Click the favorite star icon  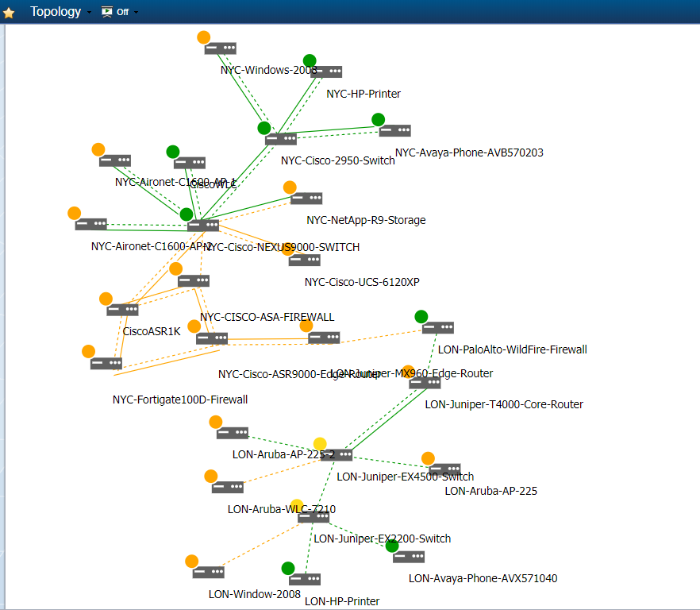(x=9, y=13)
